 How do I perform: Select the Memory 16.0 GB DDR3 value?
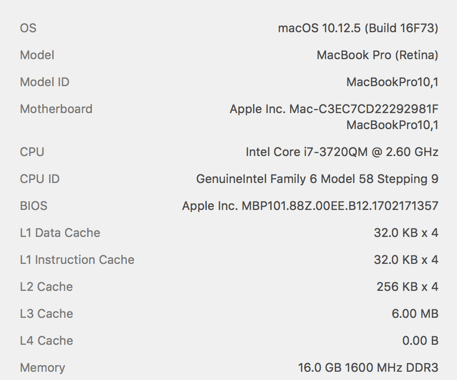368,368
